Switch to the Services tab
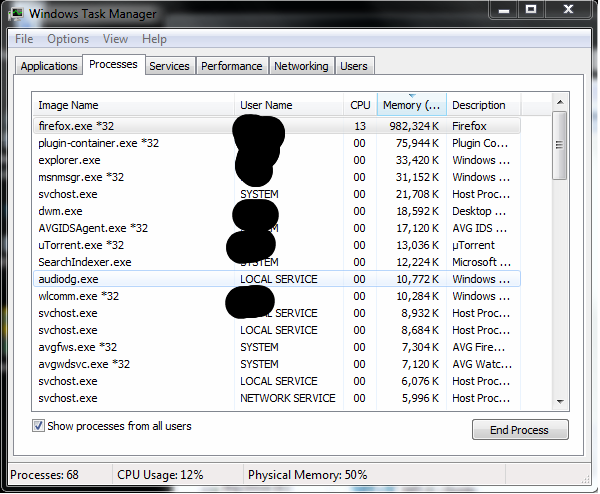The image size is (600, 494). click(x=169, y=66)
